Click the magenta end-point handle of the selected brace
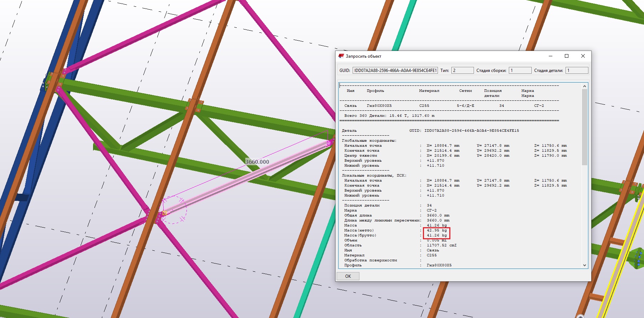The height and width of the screenshot is (318, 644). tap(329, 143)
